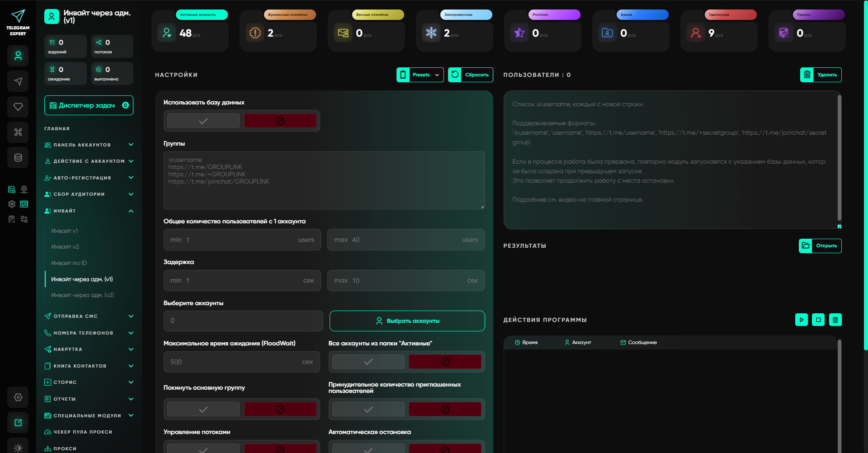
Task: Enable the Использовать базу данных checkmark toggle
Action: click(203, 121)
